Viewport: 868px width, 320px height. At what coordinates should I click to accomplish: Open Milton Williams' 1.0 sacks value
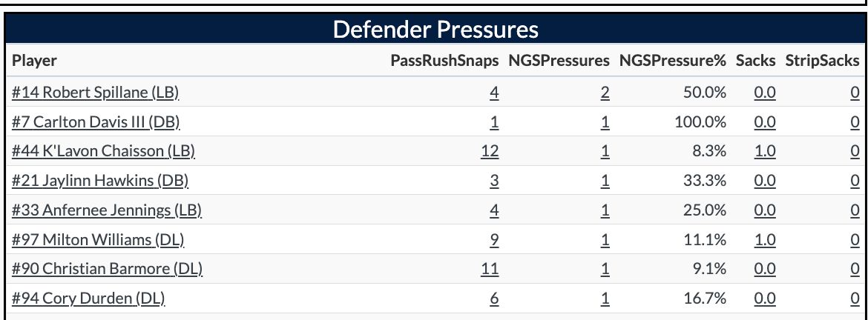pos(765,240)
